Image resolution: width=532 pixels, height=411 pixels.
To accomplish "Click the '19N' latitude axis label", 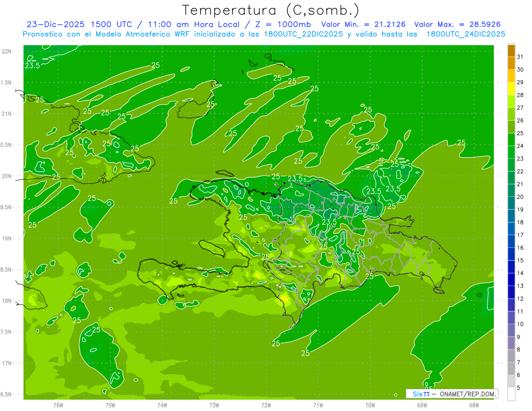I will point(8,239).
